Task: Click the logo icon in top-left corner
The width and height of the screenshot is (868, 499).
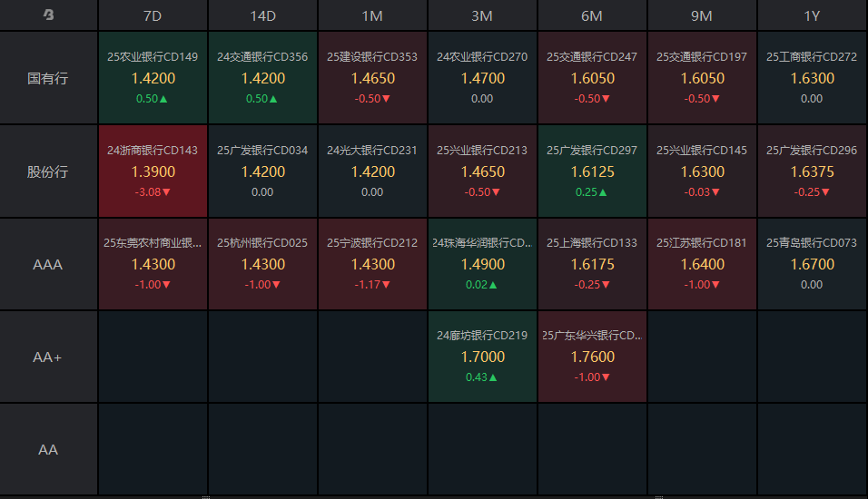Action: 49,15
